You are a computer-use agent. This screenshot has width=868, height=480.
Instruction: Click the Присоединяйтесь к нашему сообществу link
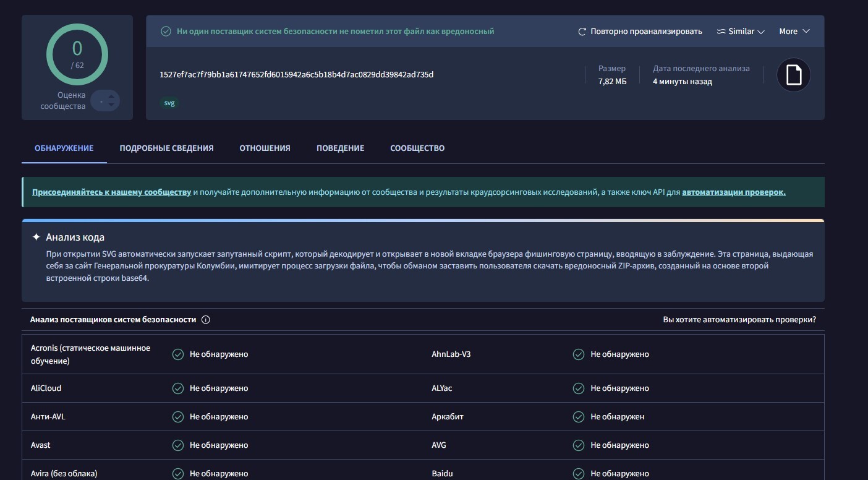111,192
